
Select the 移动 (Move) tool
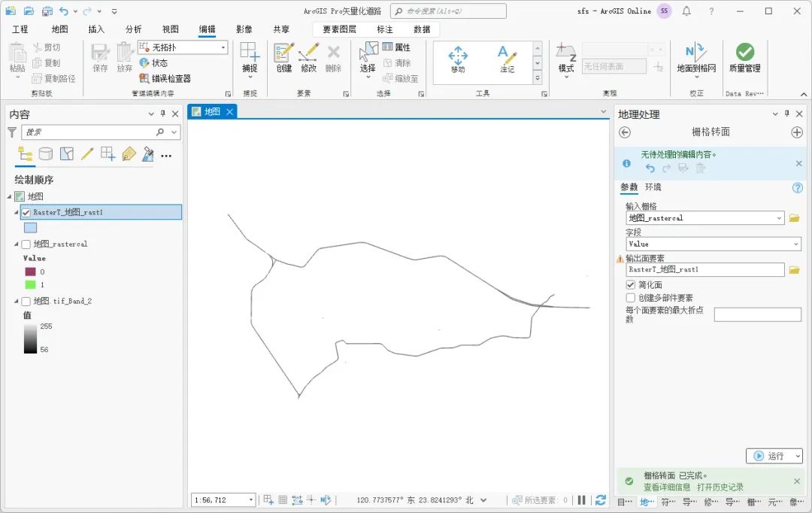(x=458, y=59)
